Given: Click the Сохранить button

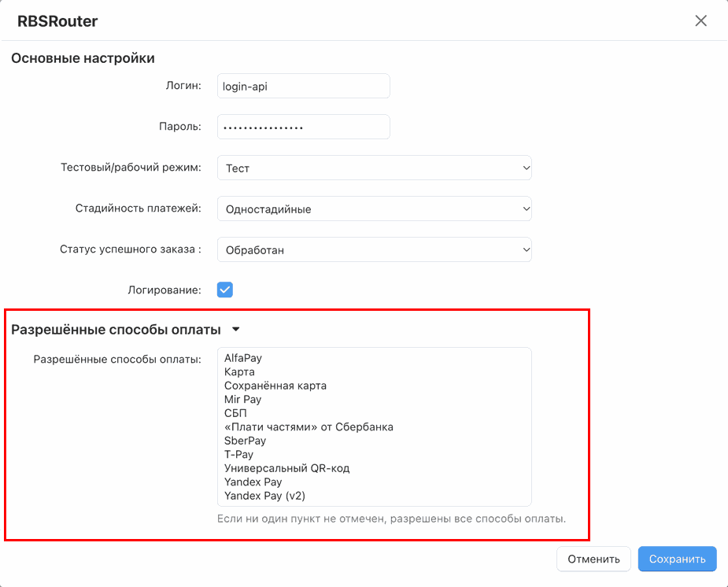Looking at the screenshot, I should (677, 559).
